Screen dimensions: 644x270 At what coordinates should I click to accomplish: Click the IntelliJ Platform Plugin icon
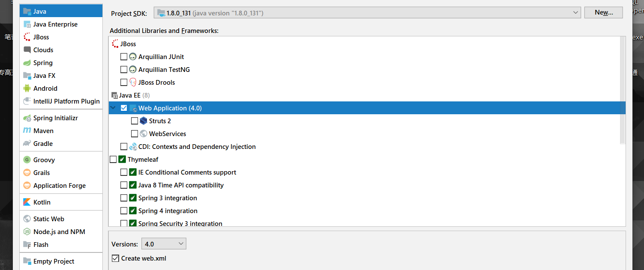pyautogui.click(x=27, y=101)
